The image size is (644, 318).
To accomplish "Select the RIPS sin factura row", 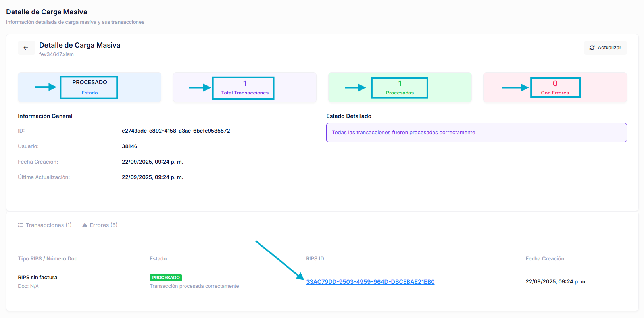I will click(x=38, y=278).
